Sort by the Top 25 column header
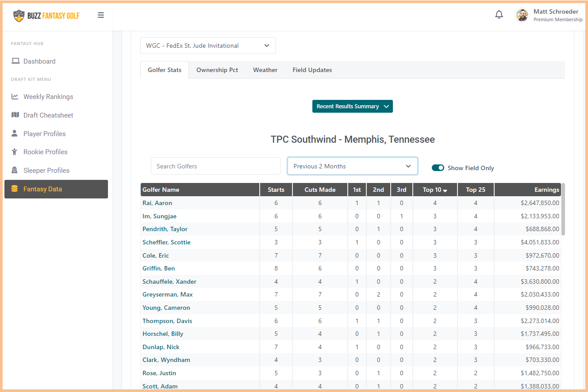 pyautogui.click(x=476, y=190)
